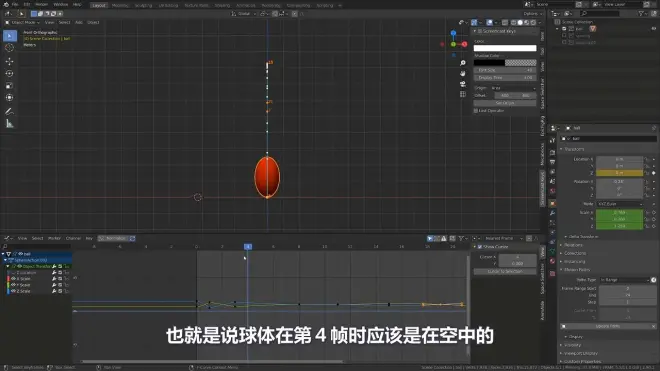
Task: Collapse the Screencast Keys panel
Action: [475, 31]
